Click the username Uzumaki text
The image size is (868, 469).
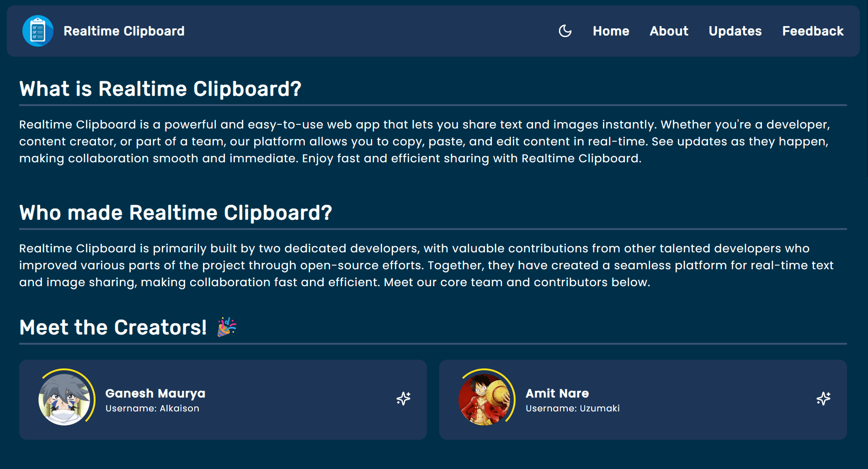pos(572,408)
